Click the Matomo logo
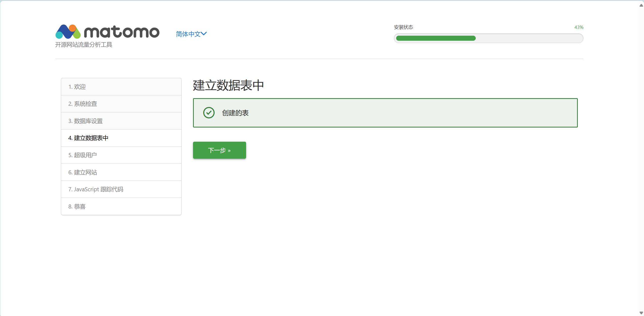644x316 pixels. click(x=107, y=32)
